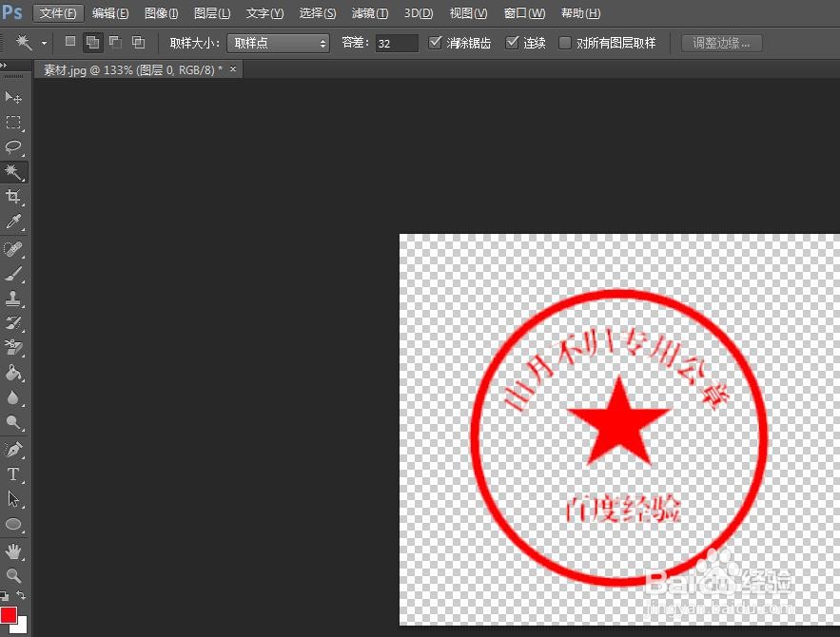This screenshot has width=840, height=637.
Task: Expand the toolbox double-arrow toggle
Action: coord(5,65)
